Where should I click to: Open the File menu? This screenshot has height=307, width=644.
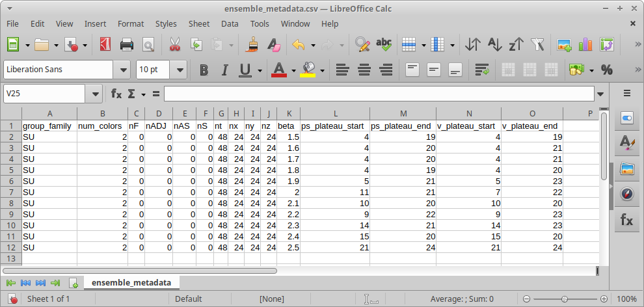(x=13, y=24)
